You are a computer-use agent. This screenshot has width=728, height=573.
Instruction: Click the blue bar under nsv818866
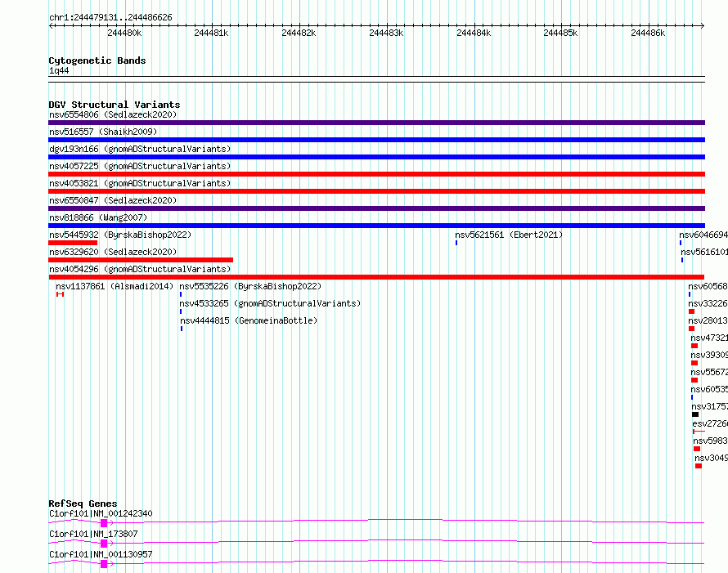[376, 226]
